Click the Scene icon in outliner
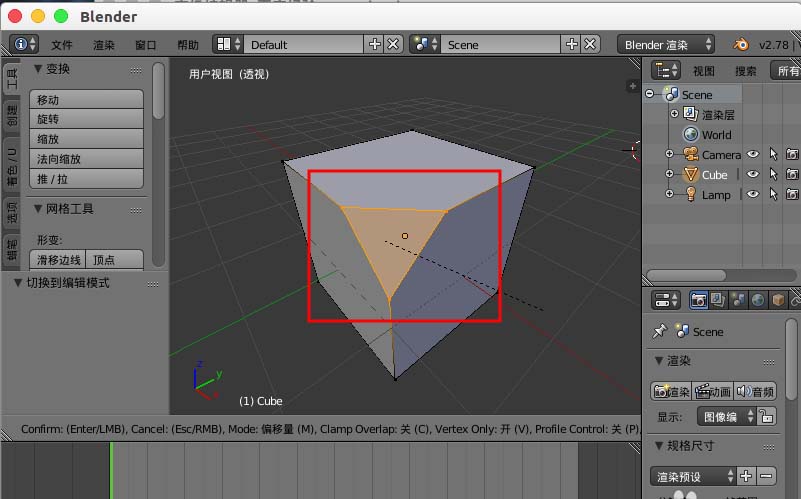The width and height of the screenshot is (801, 499). tap(671, 94)
